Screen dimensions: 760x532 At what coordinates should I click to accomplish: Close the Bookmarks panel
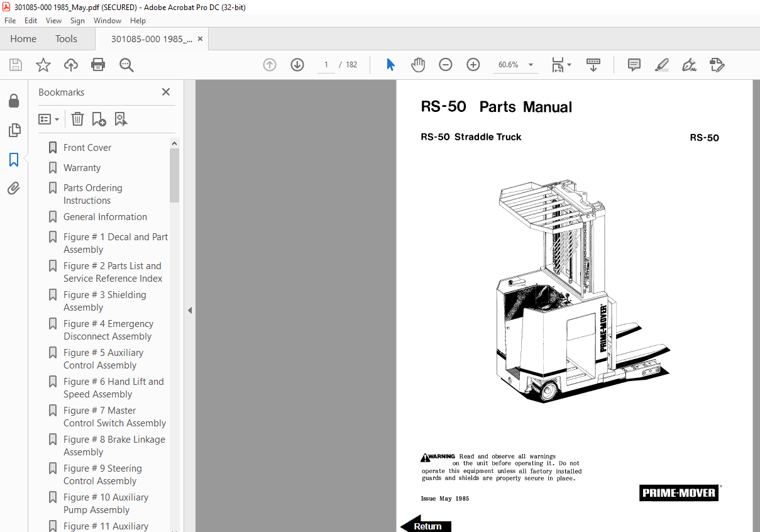click(x=166, y=92)
